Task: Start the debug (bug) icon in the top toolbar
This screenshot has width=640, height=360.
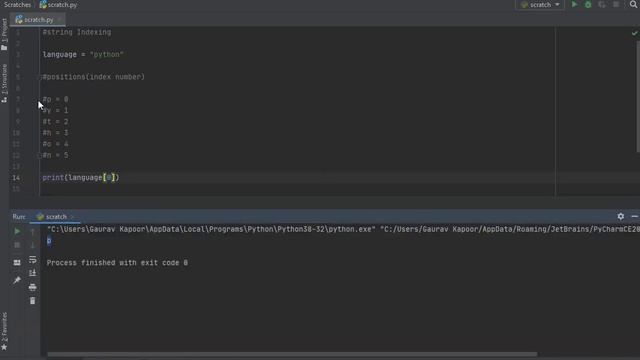Action: click(x=588, y=4)
